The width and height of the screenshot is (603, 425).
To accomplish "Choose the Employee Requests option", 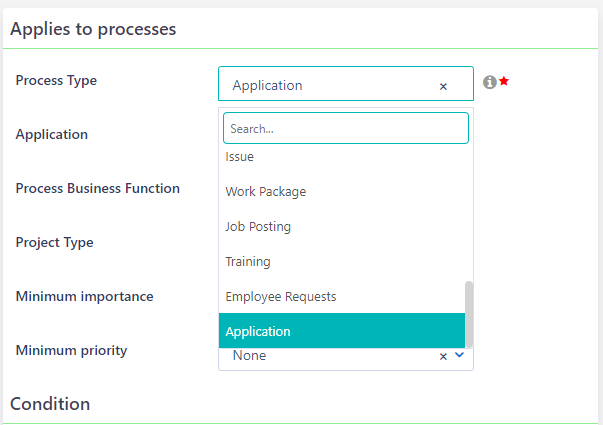I will [x=281, y=297].
